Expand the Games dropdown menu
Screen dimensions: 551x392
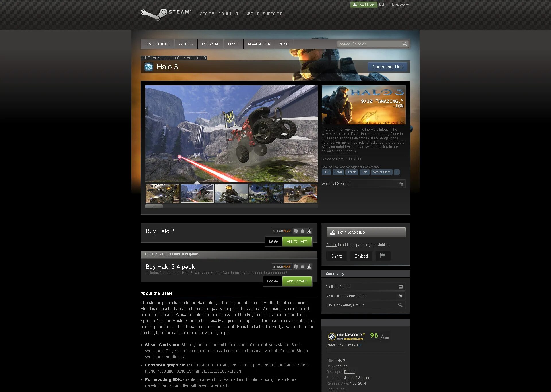[186, 44]
